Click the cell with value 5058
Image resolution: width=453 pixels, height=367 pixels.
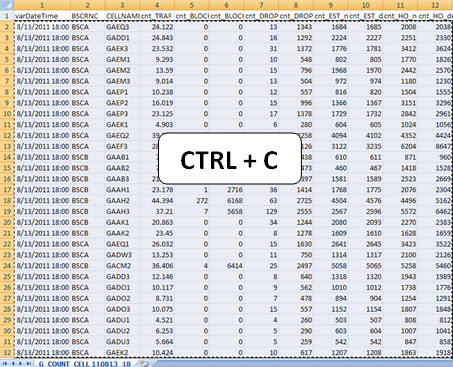(x=331, y=266)
